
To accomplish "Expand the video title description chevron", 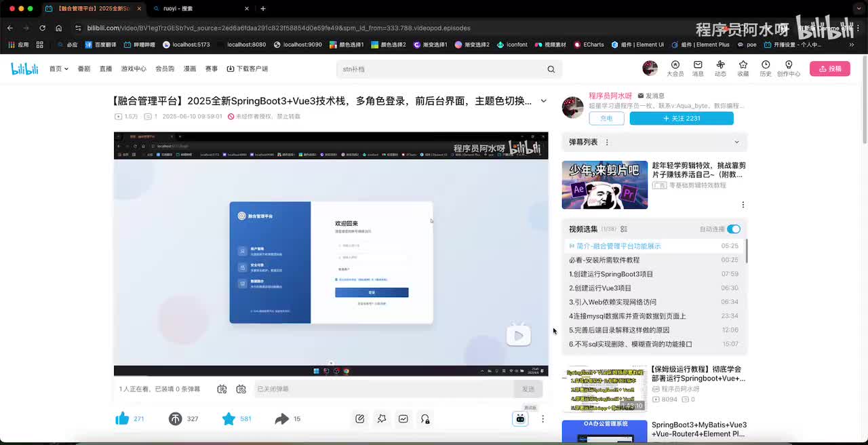I will point(543,101).
